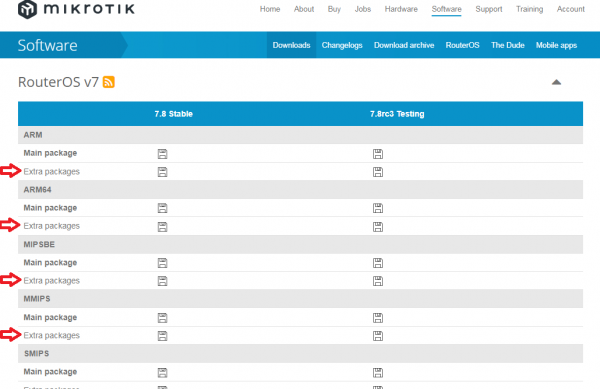Click the MIPSBE section heading

click(39, 244)
